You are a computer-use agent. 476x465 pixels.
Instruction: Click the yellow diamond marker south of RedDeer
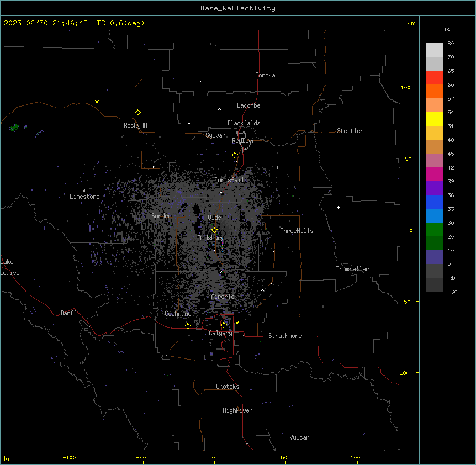(x=235, y=155)
